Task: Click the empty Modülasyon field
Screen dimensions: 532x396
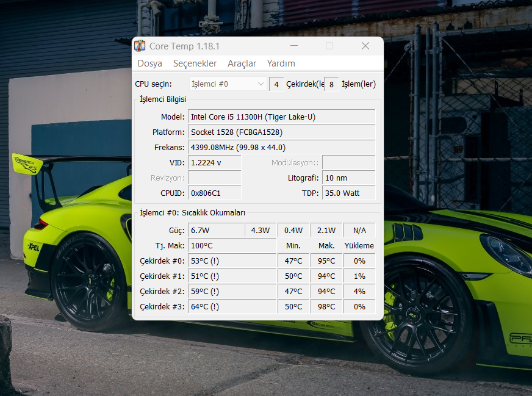Action: tap(349, 162)
